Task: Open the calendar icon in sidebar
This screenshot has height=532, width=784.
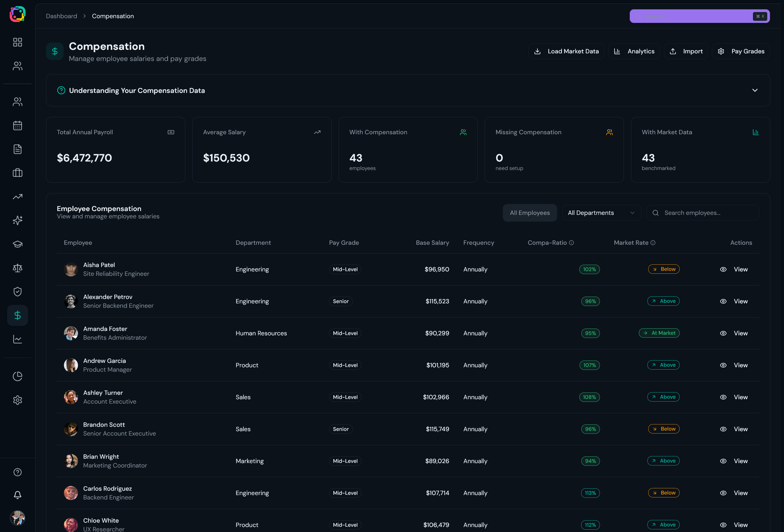Action: pyautogui.click(x=18, y=125)
